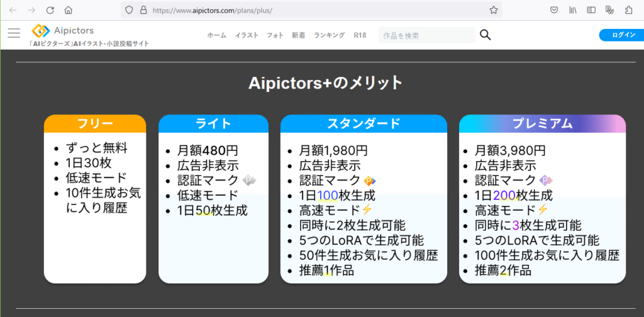Click the フリー plan header
The width and height of the screenshot is (644, 317).
[95, 124]
